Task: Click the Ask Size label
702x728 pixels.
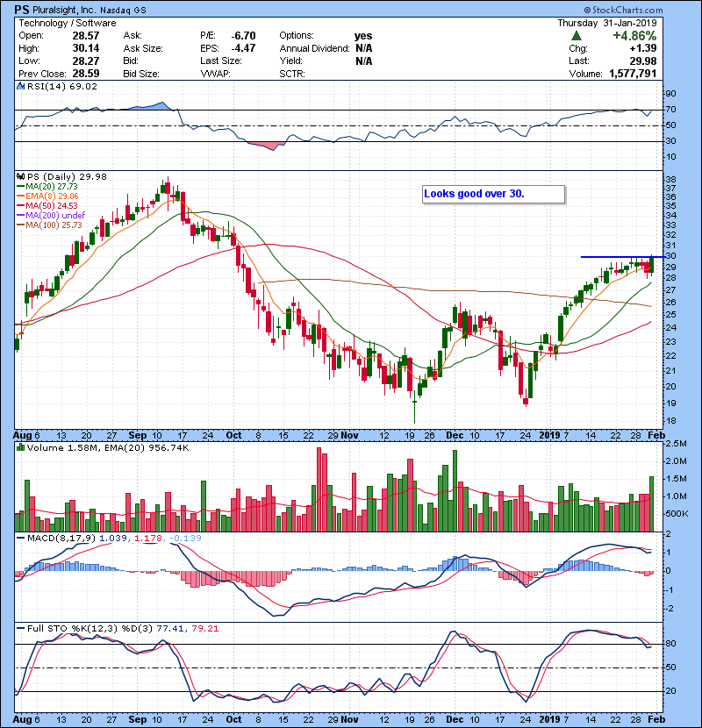Action: click(143, 48)
